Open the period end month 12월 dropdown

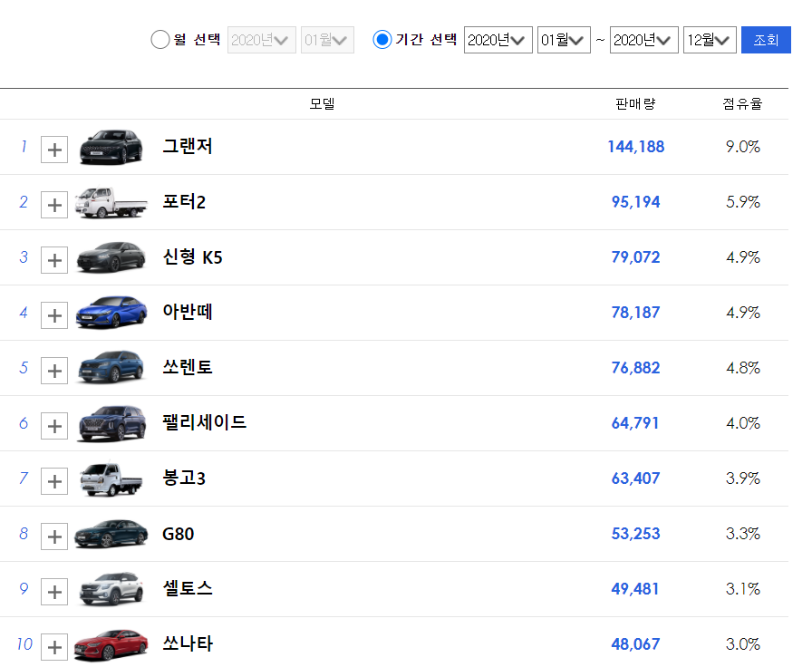(x=710, y=40)
